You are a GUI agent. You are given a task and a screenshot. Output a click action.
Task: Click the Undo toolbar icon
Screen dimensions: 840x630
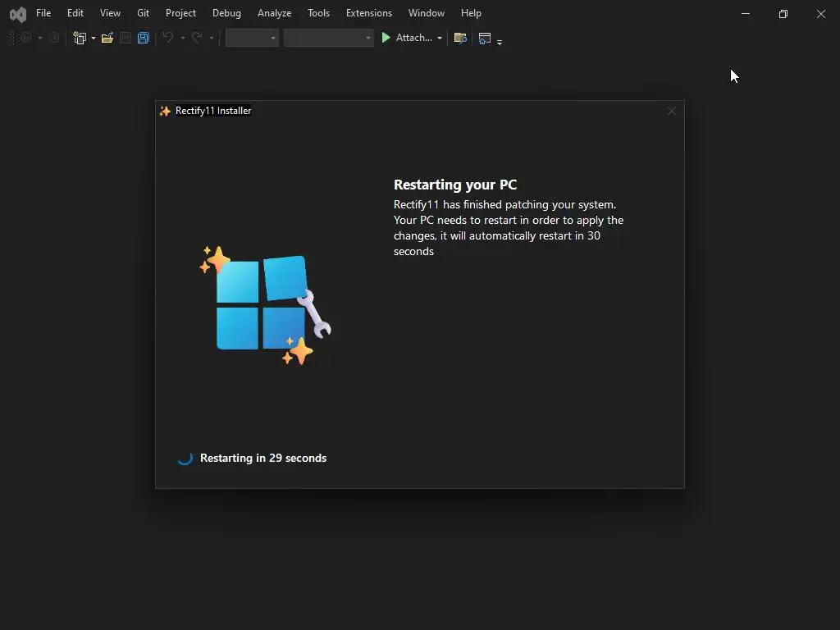coord(167,38)
